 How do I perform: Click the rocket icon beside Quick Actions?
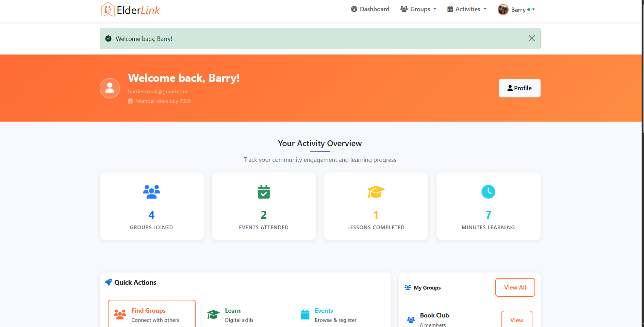[x=109, y=282]
